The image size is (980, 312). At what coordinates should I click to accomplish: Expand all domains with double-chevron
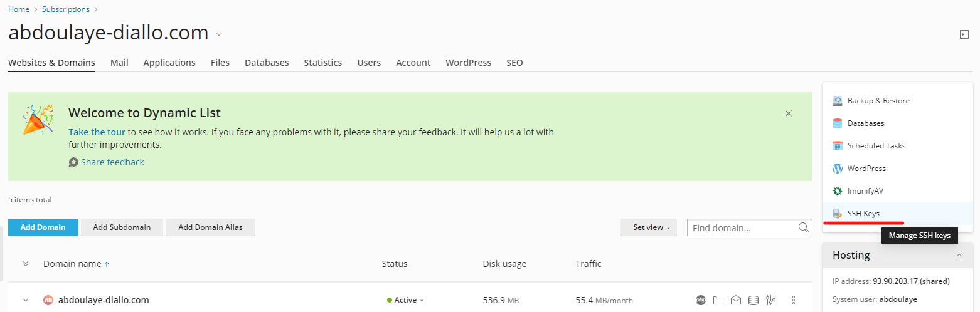26,264
